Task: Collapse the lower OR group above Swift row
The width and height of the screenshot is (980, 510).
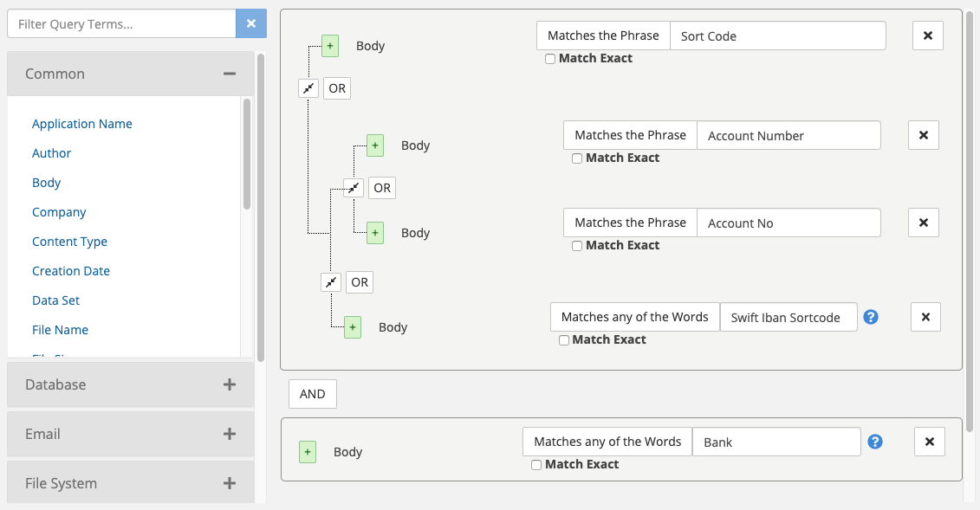Action: [331, 282]
